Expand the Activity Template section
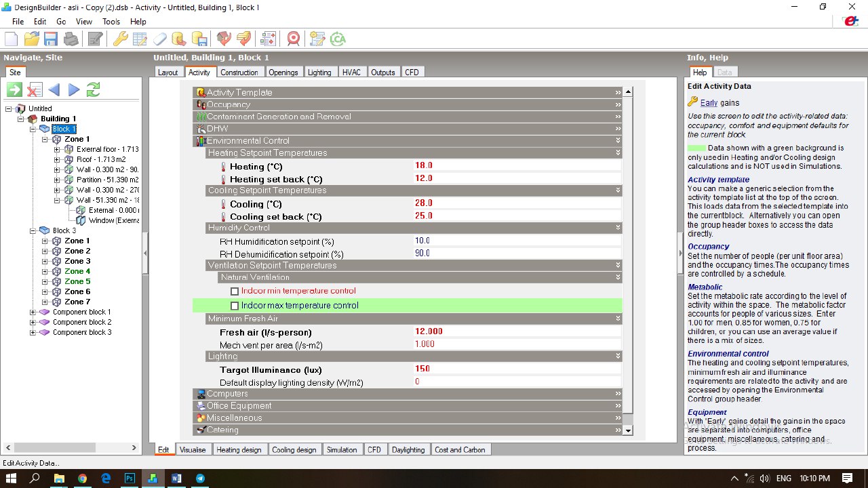The width and height of the screenshot is (868, 488). click(x=408, y=92)
